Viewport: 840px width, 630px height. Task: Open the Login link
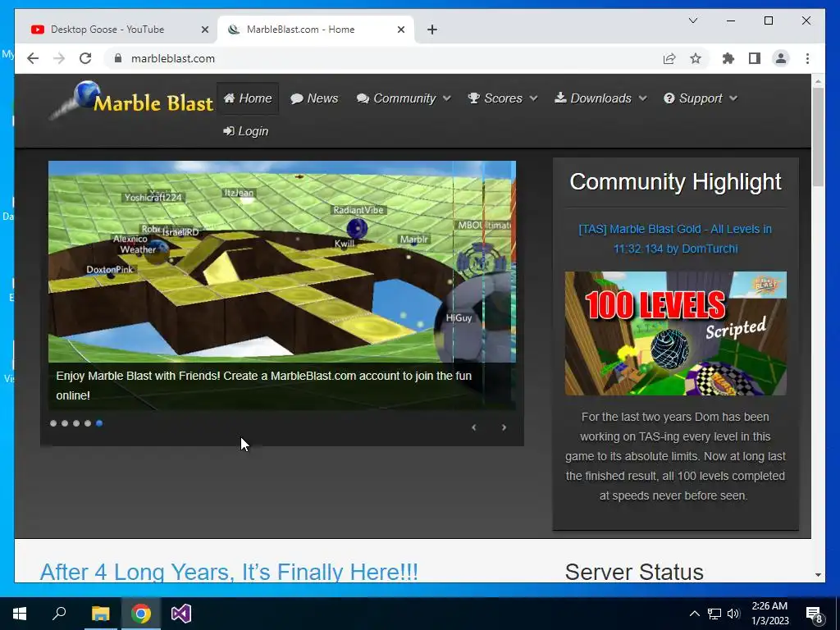click(246, 131)
